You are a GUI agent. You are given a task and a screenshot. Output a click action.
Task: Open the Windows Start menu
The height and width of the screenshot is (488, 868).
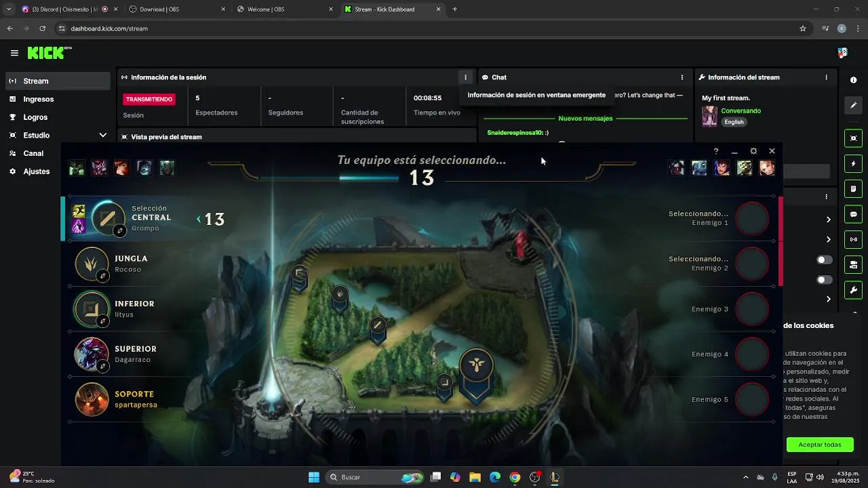(x=314, y=477)
